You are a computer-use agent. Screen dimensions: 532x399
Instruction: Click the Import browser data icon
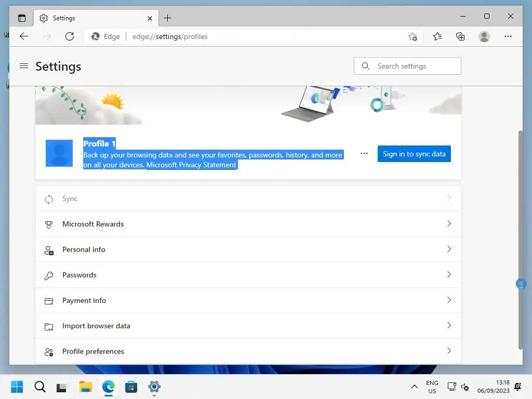pos(49,327)
